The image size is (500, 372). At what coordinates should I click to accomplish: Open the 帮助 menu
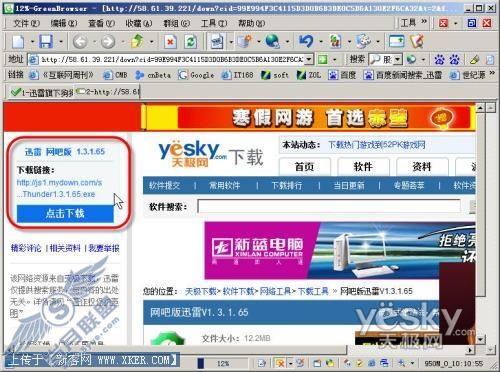[252, 23]
